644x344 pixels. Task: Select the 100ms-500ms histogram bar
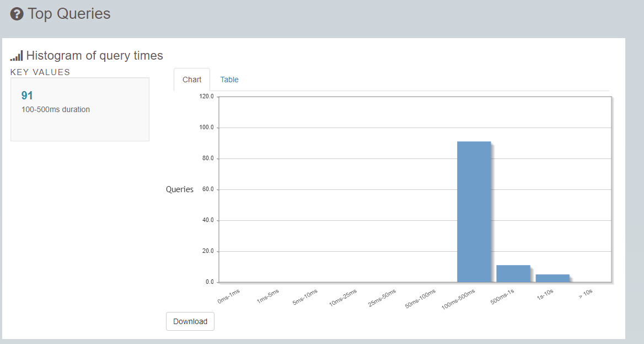click(x=474, y=212)
